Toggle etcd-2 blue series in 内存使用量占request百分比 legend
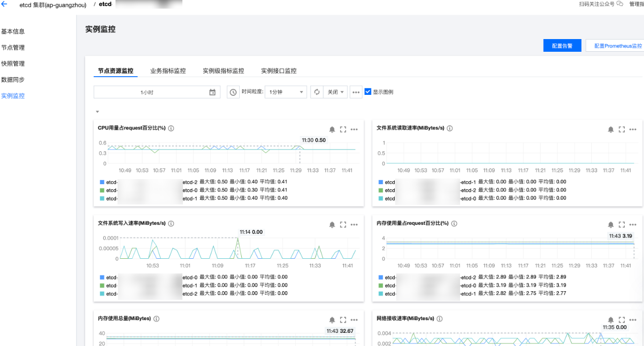Image resolution: width=644 pixels, height=346 pixels. [381, 277]
